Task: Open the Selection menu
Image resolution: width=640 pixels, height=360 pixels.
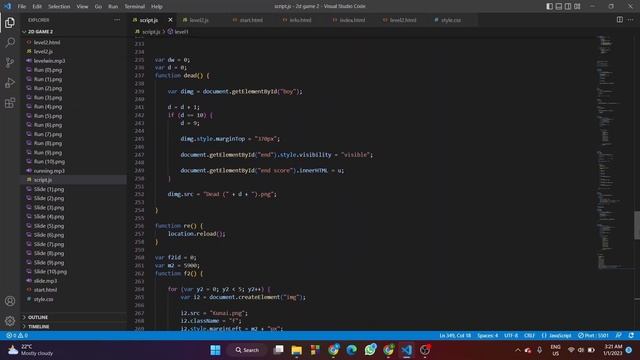Action: coord(59,7)
